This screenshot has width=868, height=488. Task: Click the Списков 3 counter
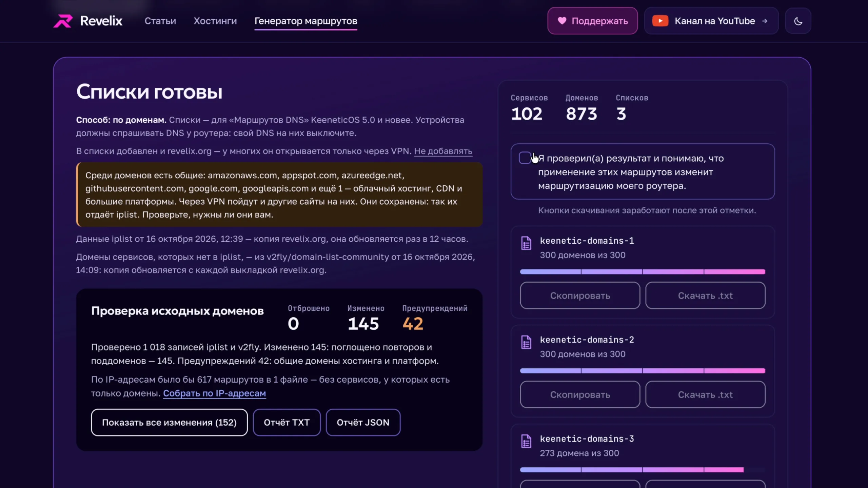pos(632,108)
